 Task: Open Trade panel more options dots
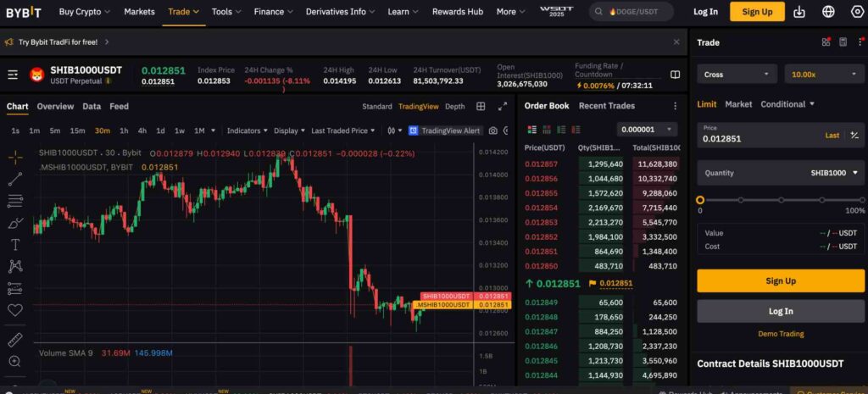(x=861, y=42)
